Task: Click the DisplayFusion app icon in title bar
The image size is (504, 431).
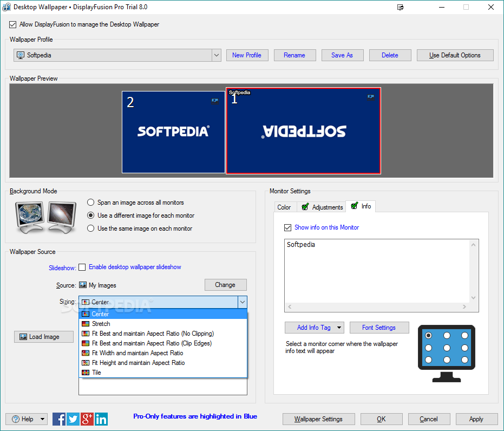Action: click(6, 7)
